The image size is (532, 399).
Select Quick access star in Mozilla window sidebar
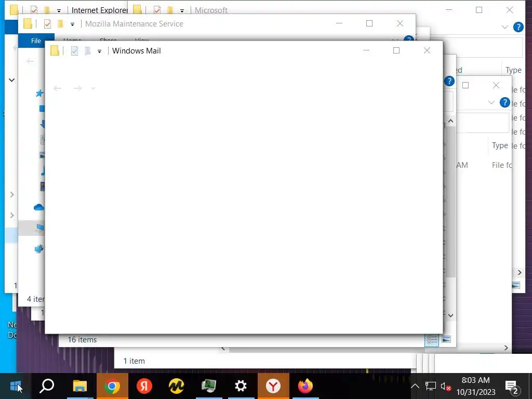tap(39, 93)
